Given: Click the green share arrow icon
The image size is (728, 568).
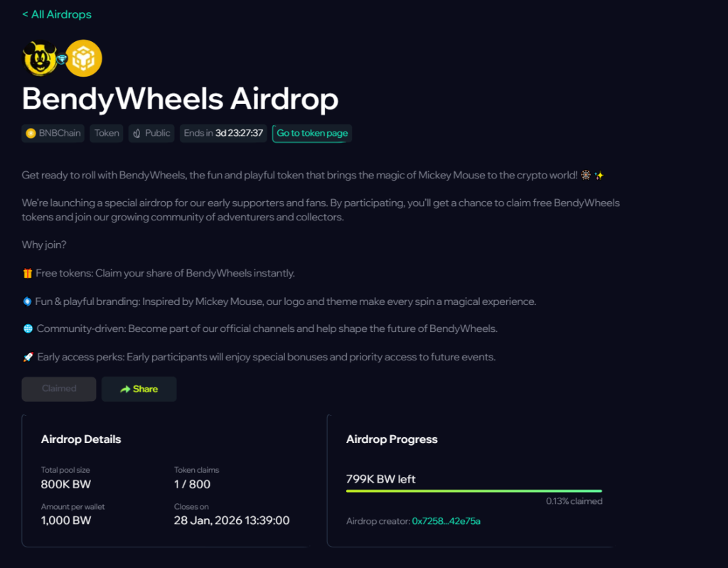Looking at the screenshot, I should (125, 389).
